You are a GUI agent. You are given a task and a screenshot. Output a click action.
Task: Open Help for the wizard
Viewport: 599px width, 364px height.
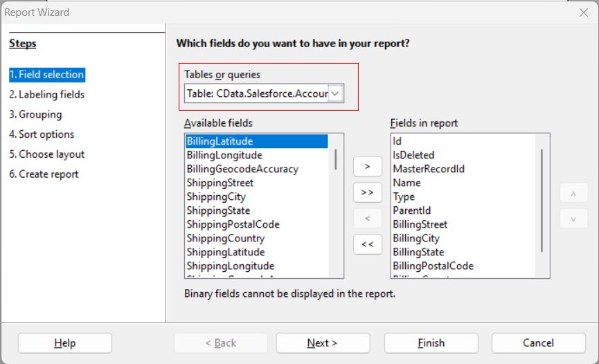(64, 343)
